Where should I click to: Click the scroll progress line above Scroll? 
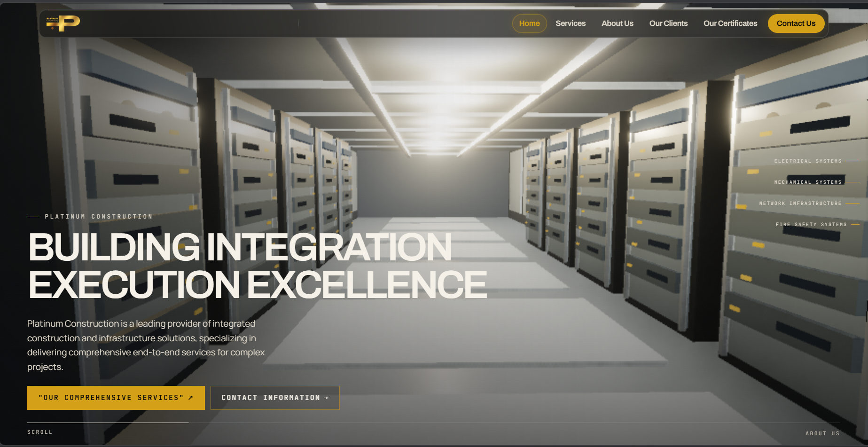(x=108, y=423)
